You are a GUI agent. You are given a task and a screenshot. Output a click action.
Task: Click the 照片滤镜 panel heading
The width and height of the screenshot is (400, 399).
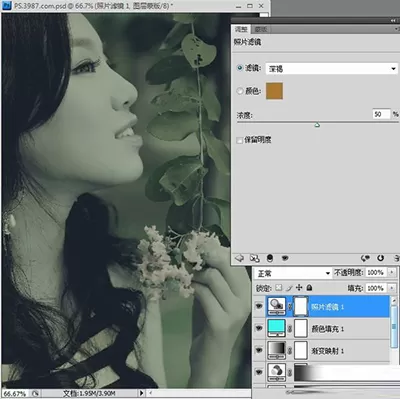click(x=247, y=42)
